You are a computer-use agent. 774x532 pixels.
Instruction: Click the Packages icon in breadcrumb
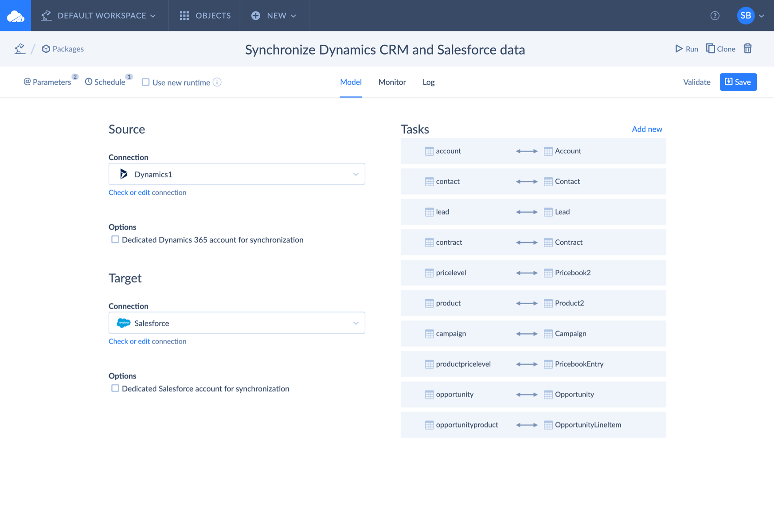(x=46, y=49)
